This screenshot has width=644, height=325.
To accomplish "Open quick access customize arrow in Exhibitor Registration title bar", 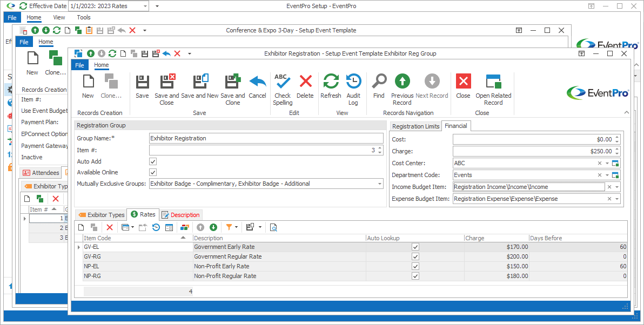I will pos(189,54).
